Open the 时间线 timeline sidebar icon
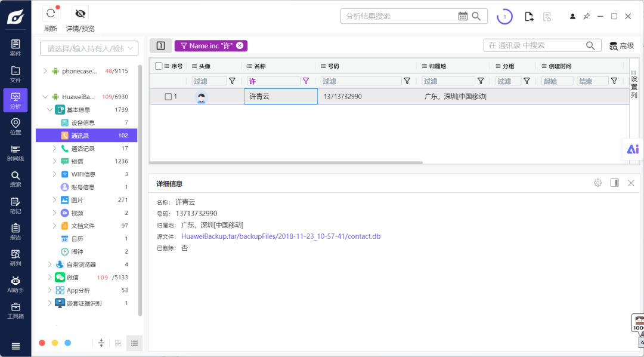 point(16,153)
